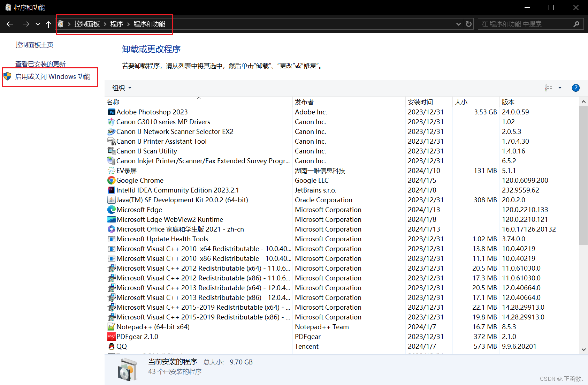Click the Canon G3010 MP Drivers icon
Viewport: 588px width, 385px height.
[x=111, y=122]
